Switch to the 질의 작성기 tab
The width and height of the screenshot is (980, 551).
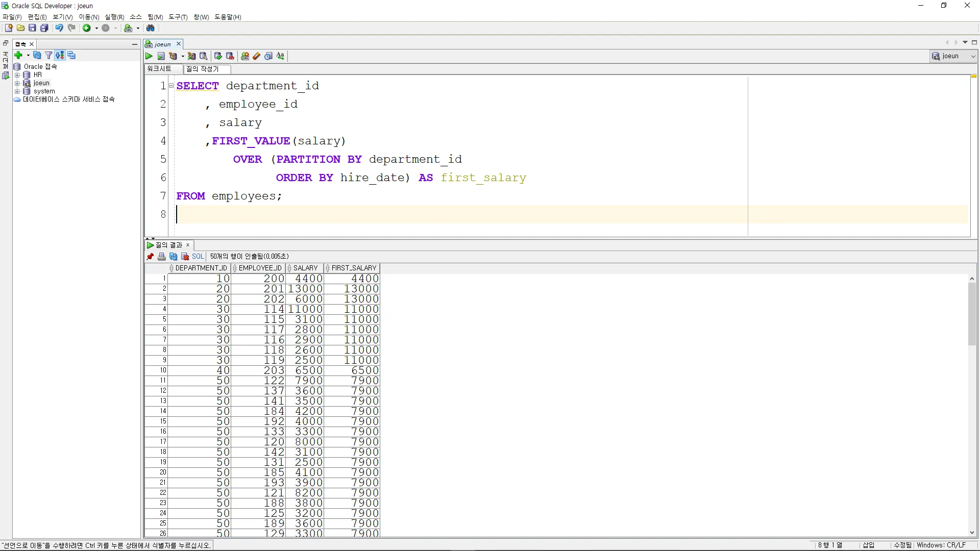[203, 69]
